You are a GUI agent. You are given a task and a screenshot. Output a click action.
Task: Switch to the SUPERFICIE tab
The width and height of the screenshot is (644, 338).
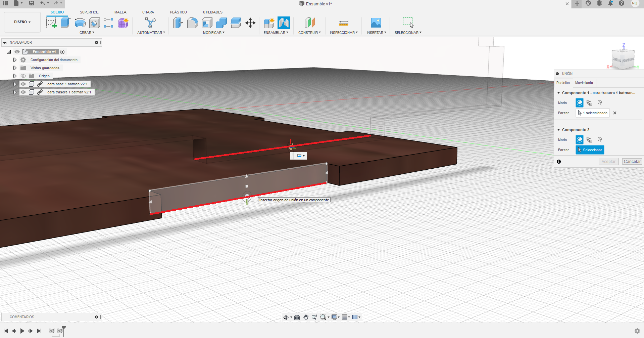[x=89, y=12]
